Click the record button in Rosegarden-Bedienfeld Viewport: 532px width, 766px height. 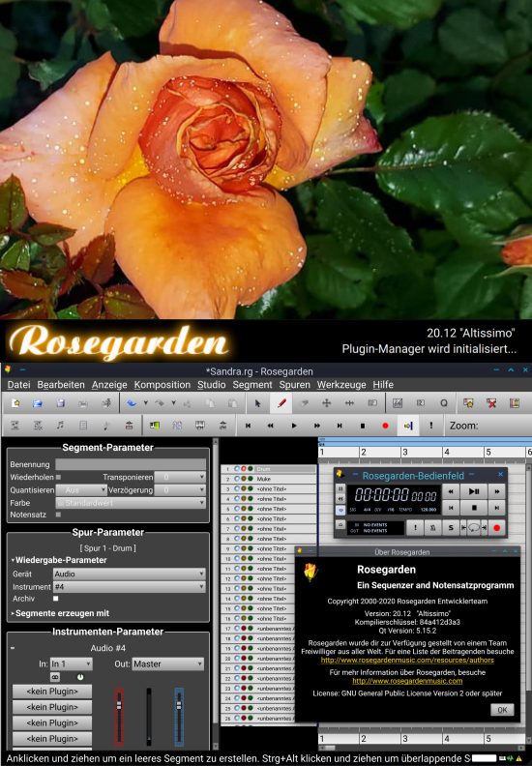coord(497,528)
